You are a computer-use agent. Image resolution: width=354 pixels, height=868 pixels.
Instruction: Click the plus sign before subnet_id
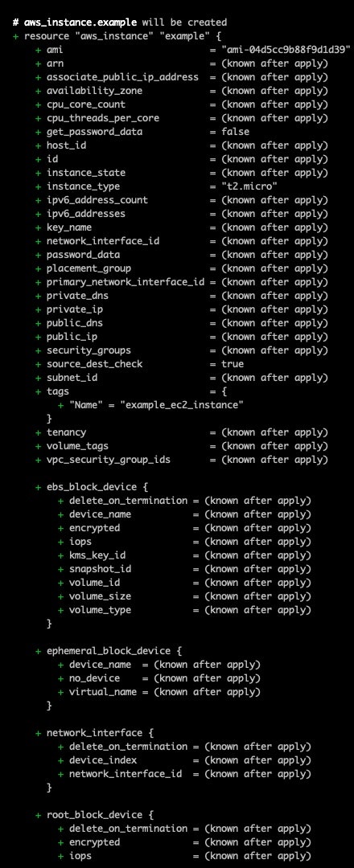(x=39, y=378)
